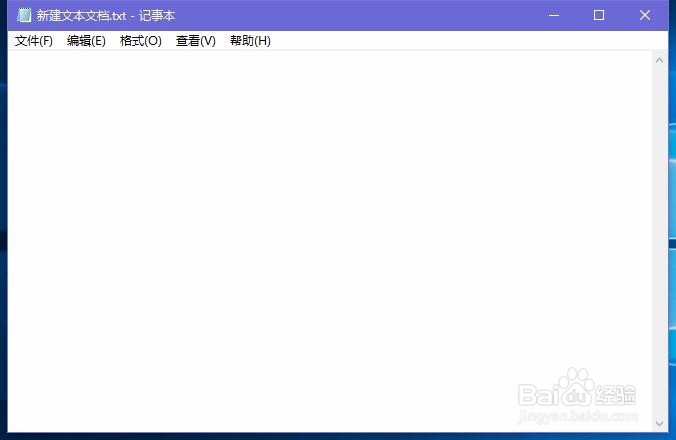Close the Notepad window
676x440 pixels.
click(x=645, y=16)
